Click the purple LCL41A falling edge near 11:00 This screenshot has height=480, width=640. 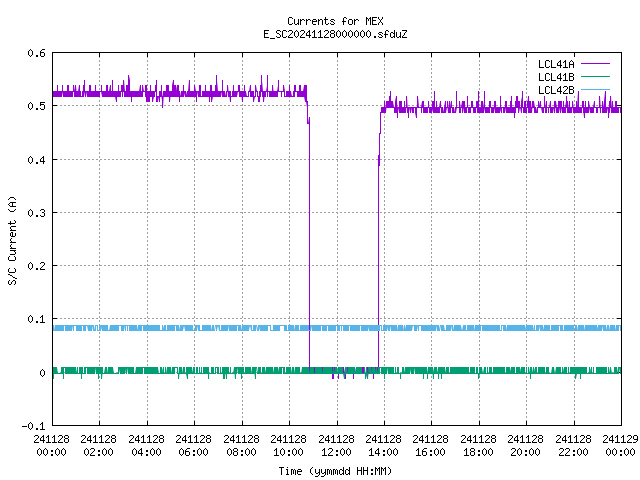(309, 245)
